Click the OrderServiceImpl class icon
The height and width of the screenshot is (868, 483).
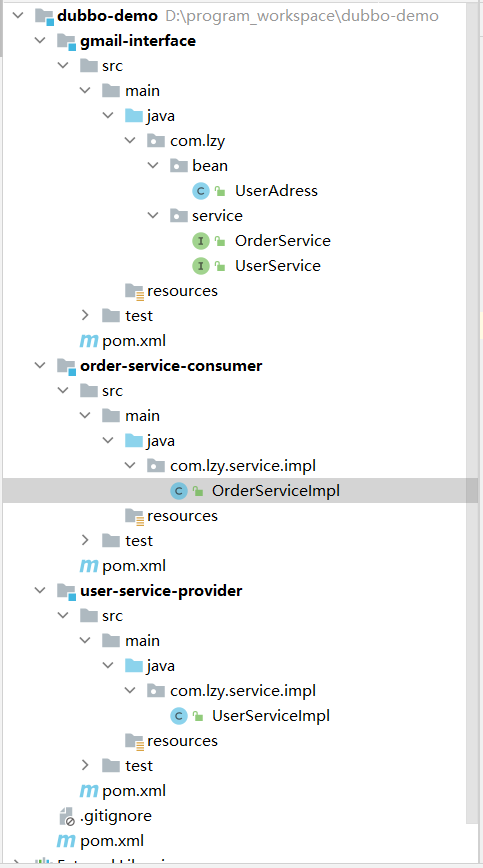(178, 490)
